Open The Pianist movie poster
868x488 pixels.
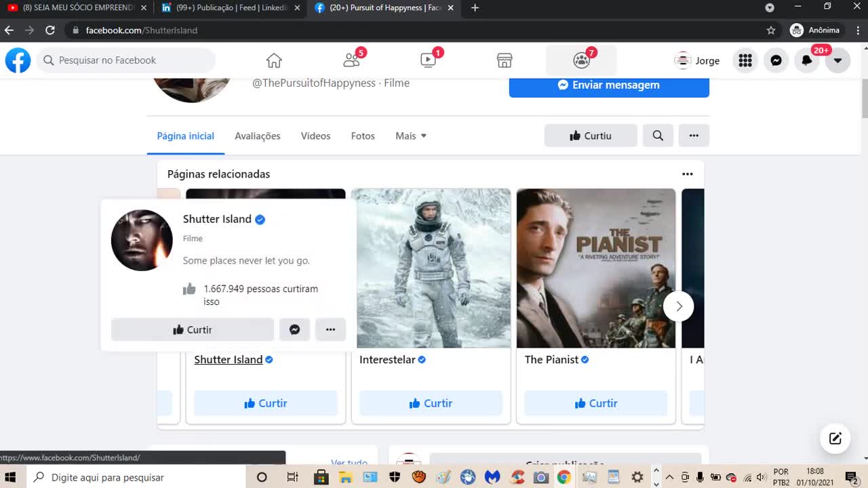596,268
